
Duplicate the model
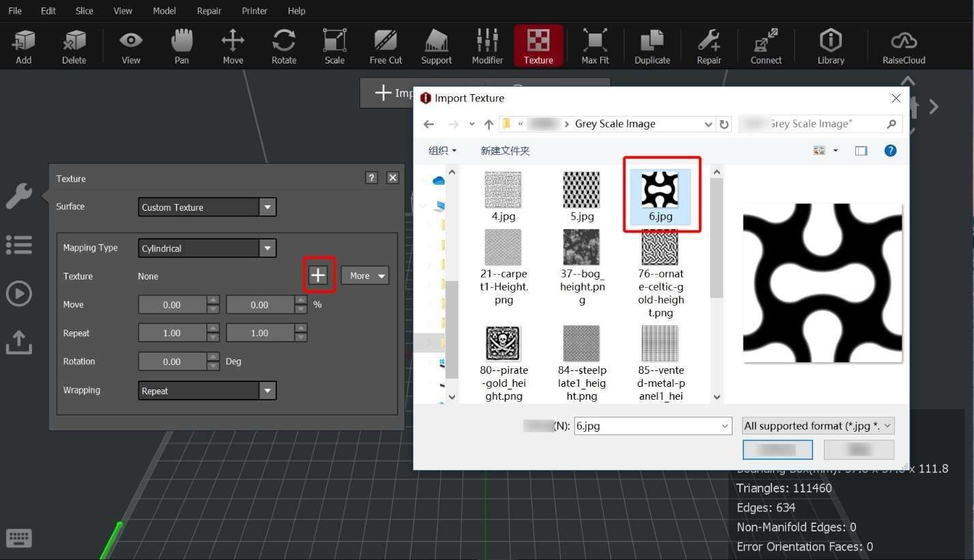(651, 45)
